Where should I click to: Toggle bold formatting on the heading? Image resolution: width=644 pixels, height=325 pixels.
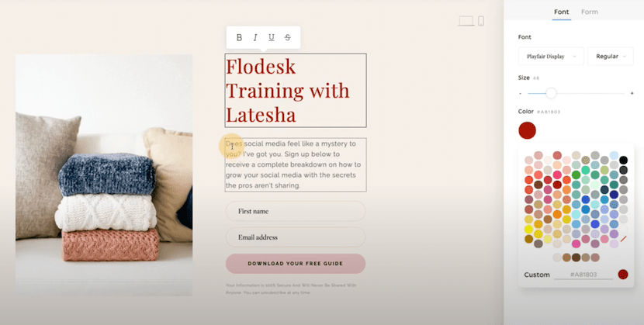[x=239, y=37]
